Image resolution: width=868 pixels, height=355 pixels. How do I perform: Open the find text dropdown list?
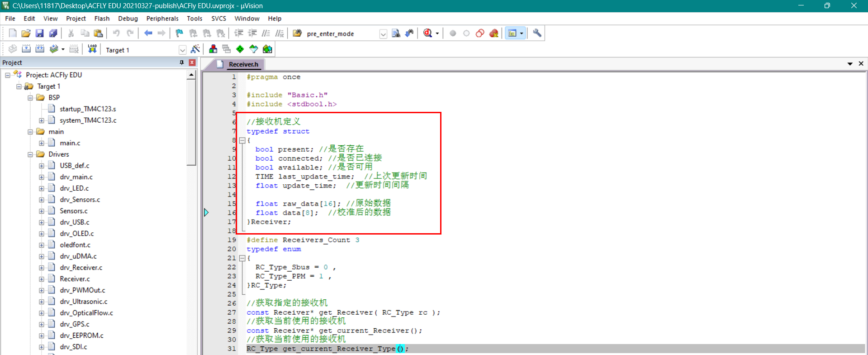click(383, 34)
